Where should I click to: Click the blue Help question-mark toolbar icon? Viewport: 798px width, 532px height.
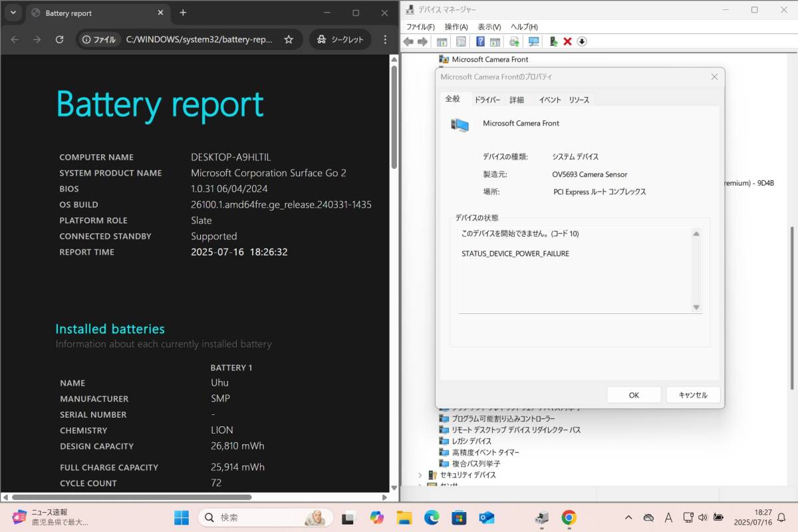point(480,41)
